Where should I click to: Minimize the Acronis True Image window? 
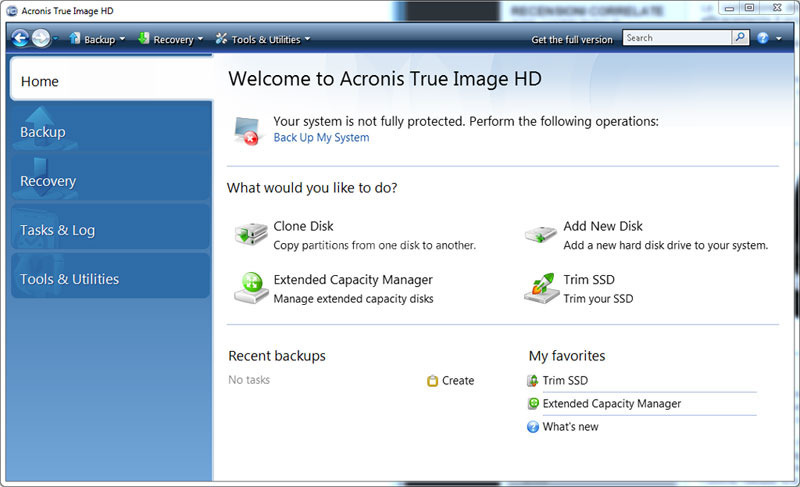pyautogui.click(x=729, y=8)
